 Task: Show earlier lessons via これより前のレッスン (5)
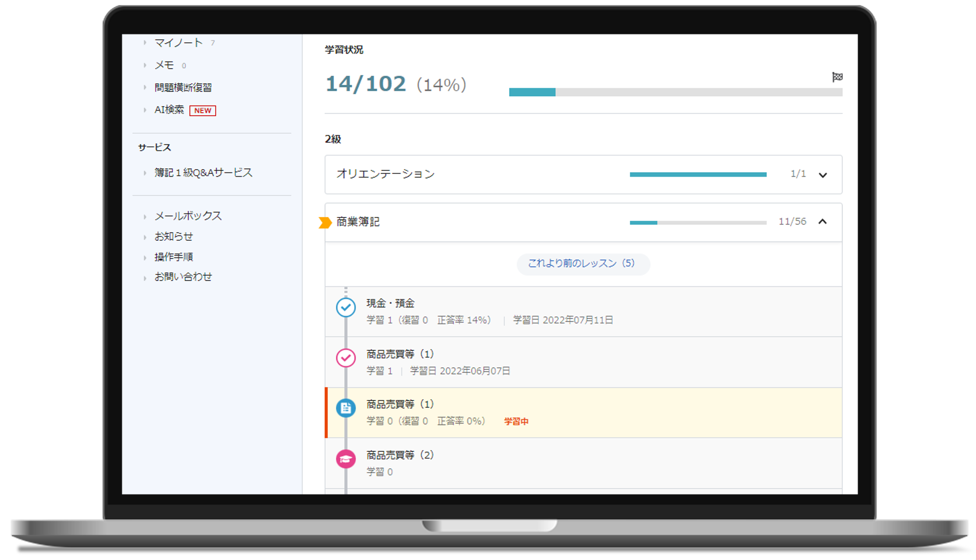point(583,264)
